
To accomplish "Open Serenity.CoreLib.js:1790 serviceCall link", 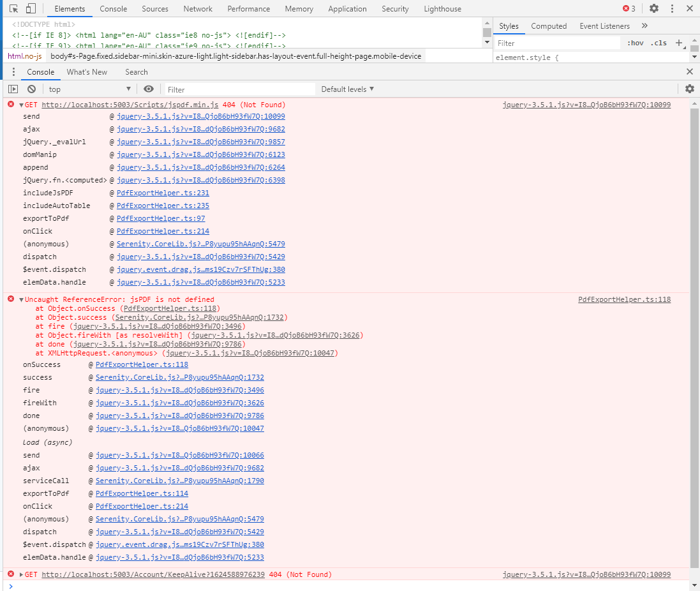I will tap(179, 481).
